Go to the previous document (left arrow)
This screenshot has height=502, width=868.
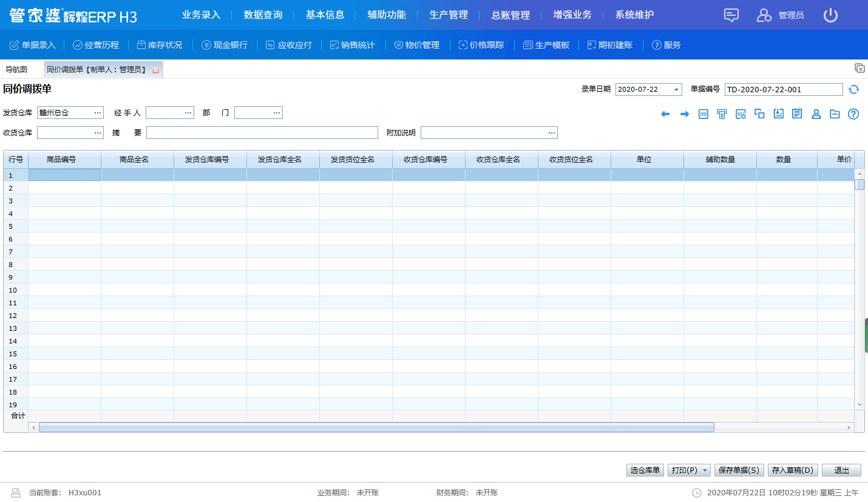665,114
